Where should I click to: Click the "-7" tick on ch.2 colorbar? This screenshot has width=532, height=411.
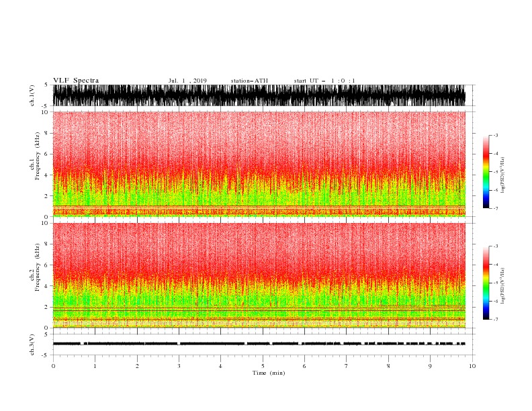(495, 319)
